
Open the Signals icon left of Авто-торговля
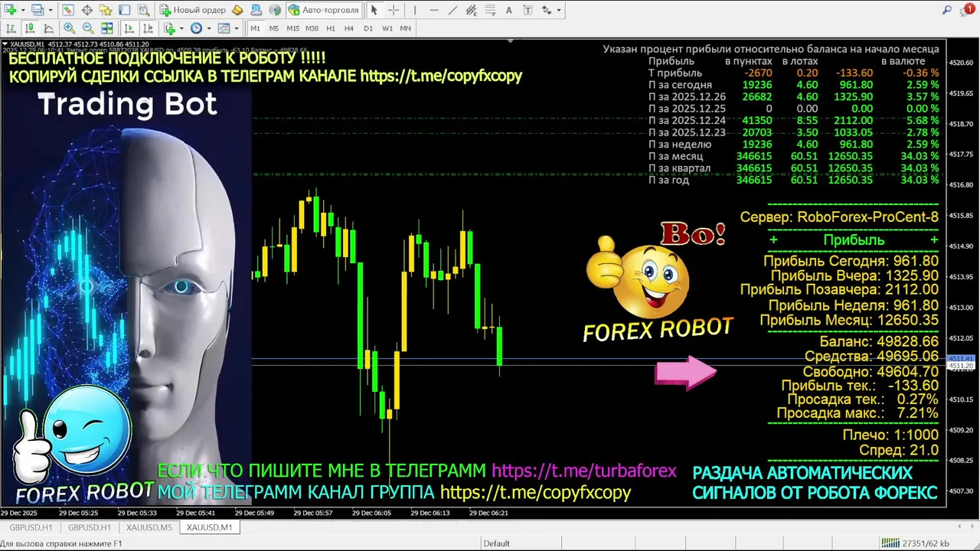tap(275, 10)
